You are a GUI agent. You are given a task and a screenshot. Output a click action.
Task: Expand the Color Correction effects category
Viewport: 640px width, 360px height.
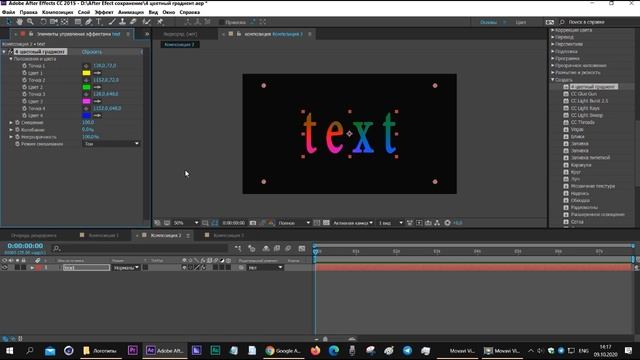553,30
